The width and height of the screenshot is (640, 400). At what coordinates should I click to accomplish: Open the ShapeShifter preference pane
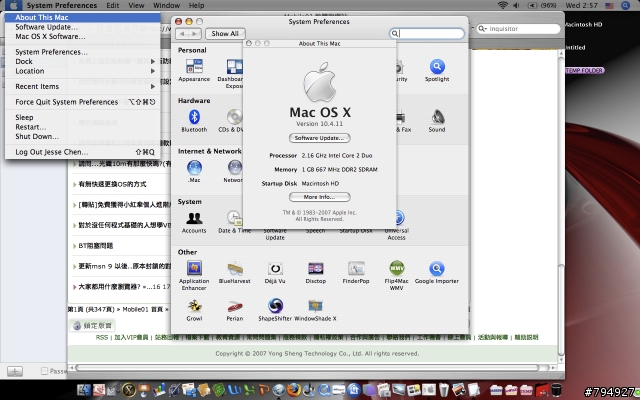click(x=275, y=310)
